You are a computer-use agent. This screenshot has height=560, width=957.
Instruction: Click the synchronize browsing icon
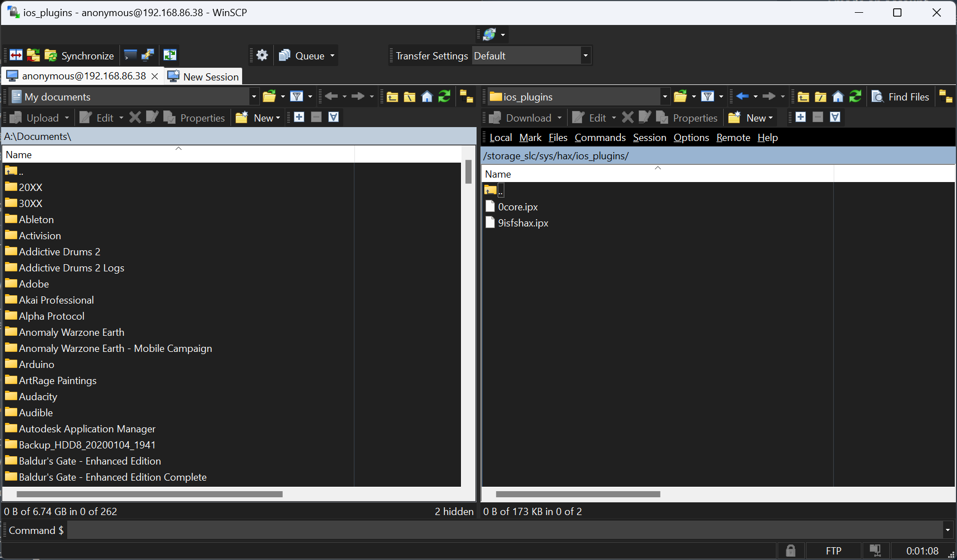[170, 55]
